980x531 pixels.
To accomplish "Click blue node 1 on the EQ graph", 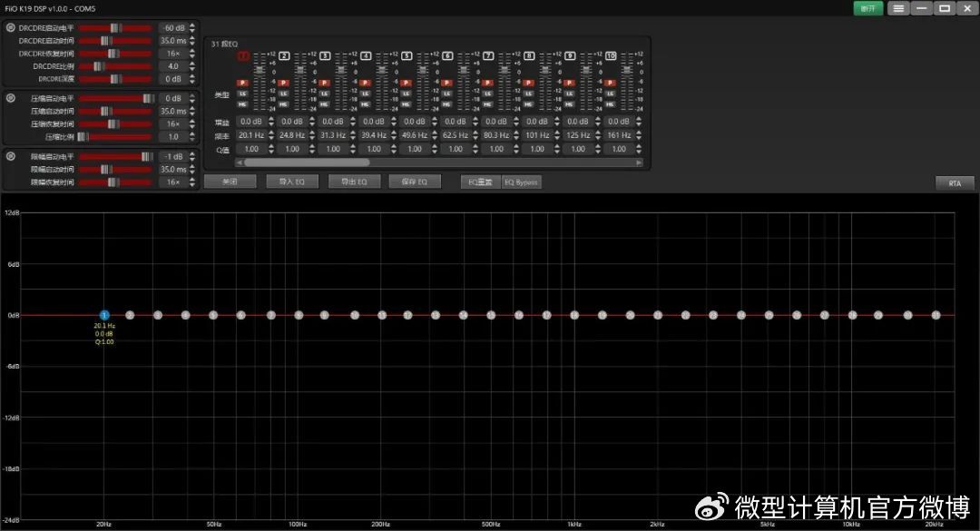I will (x=104, y=315).
